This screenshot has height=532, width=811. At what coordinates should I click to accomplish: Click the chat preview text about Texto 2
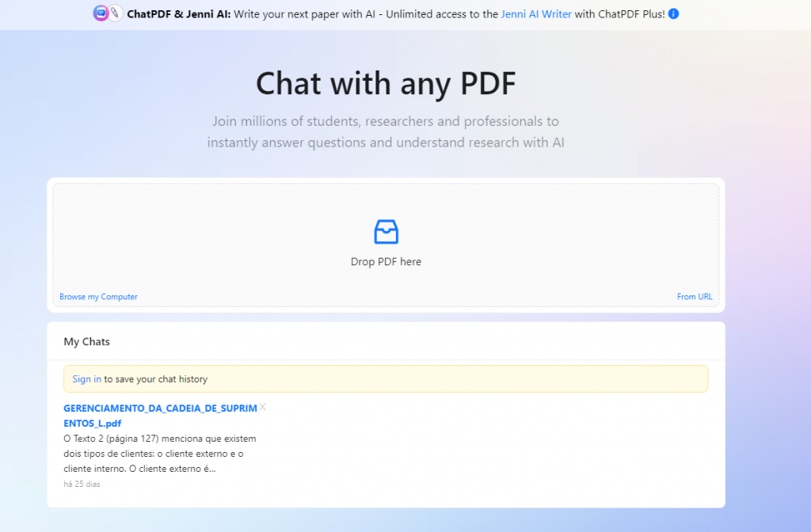pos(160,454)
